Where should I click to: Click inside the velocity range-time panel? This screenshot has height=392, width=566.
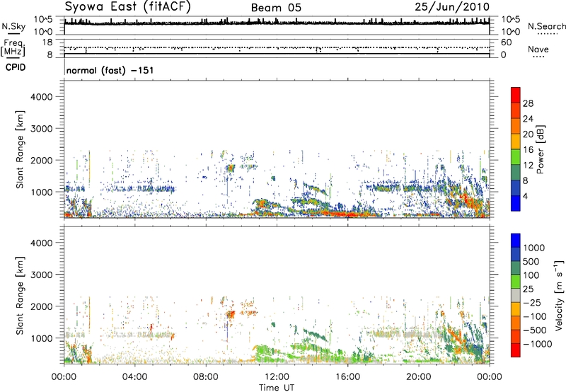click(277, 295)
